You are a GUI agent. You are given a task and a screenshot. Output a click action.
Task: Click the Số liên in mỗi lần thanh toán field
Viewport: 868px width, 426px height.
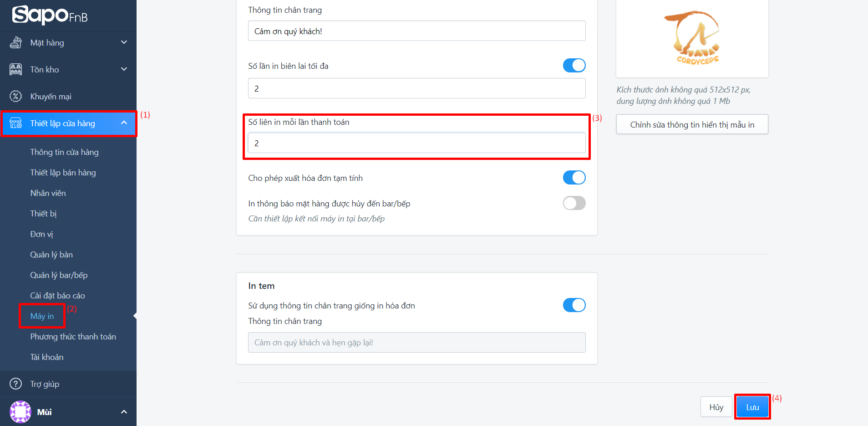416,143
